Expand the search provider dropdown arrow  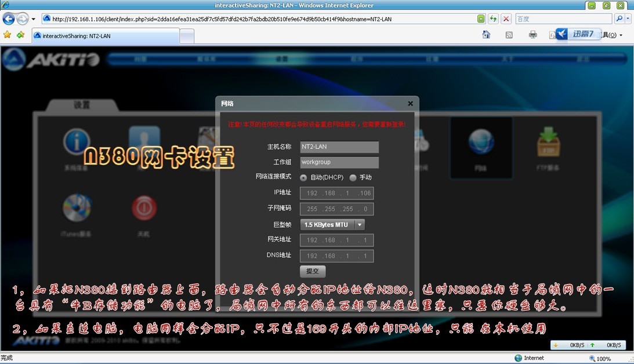(628, 19)
